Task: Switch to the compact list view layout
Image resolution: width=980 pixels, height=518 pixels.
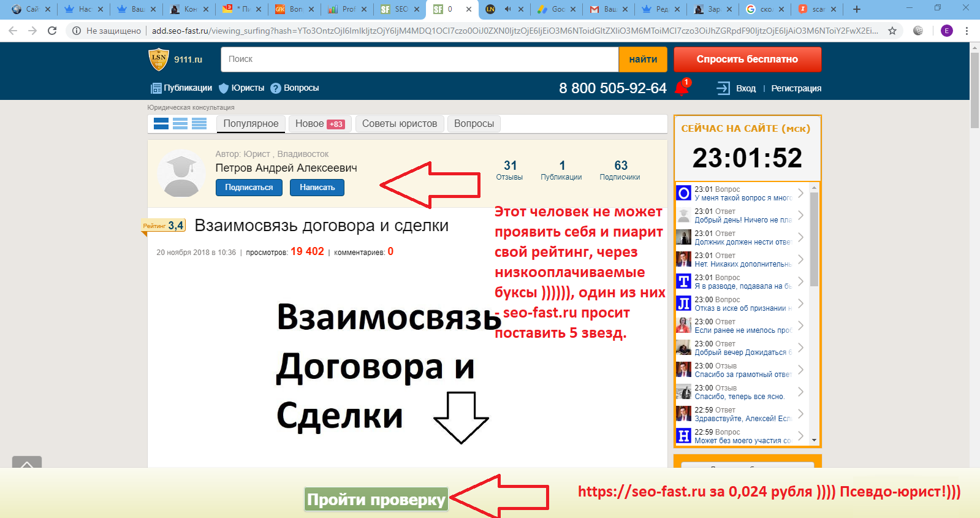Action: tap(199, 124)
